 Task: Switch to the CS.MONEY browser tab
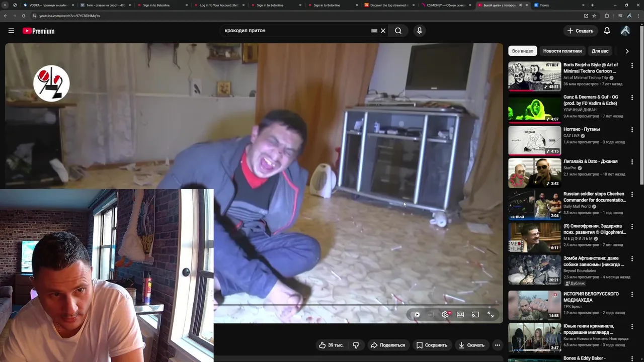tap(446, 5)
